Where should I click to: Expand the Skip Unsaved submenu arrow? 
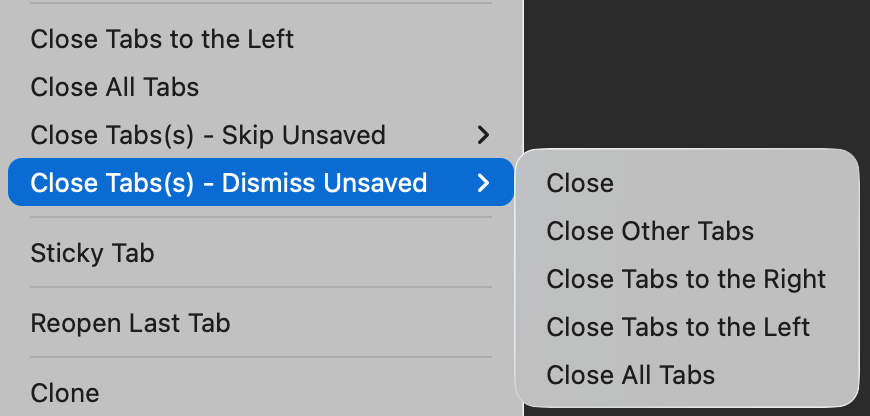484,135
